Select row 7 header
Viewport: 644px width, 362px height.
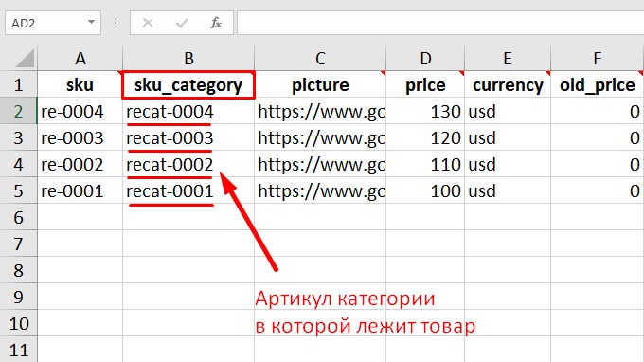tap(19, 244)
